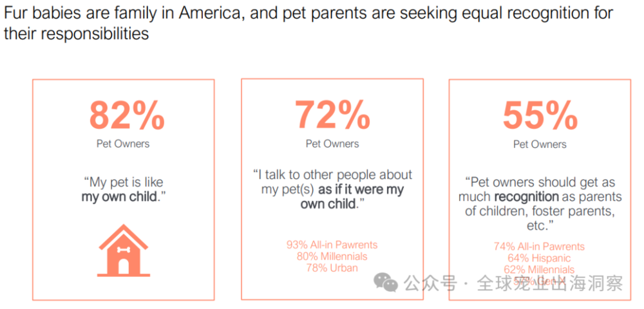Click "93% All-in Pawrents" text
This screenshot has width=644, height=309.
coord(332,245)
